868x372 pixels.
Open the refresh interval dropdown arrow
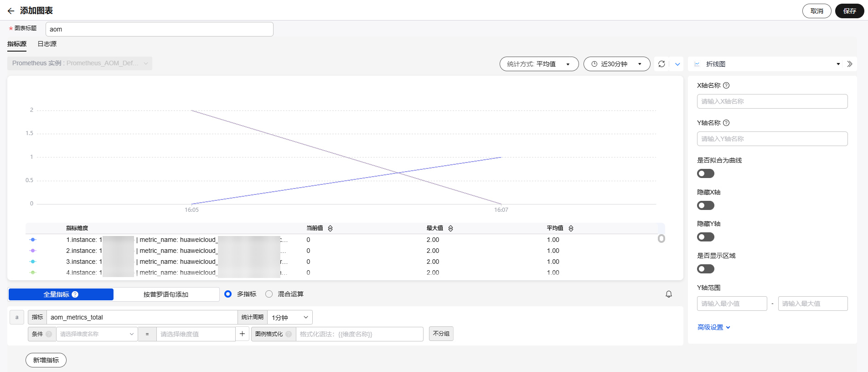tap(677, 64)
